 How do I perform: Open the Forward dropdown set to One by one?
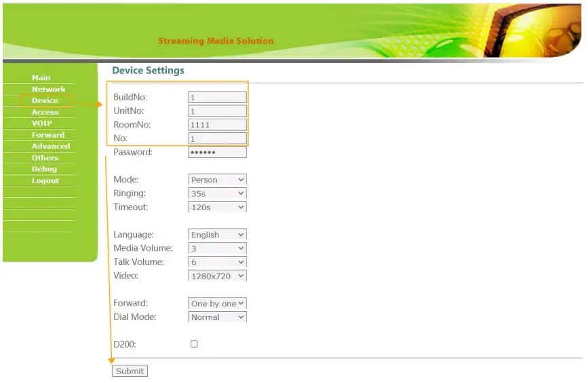click(x=217, y=303)
